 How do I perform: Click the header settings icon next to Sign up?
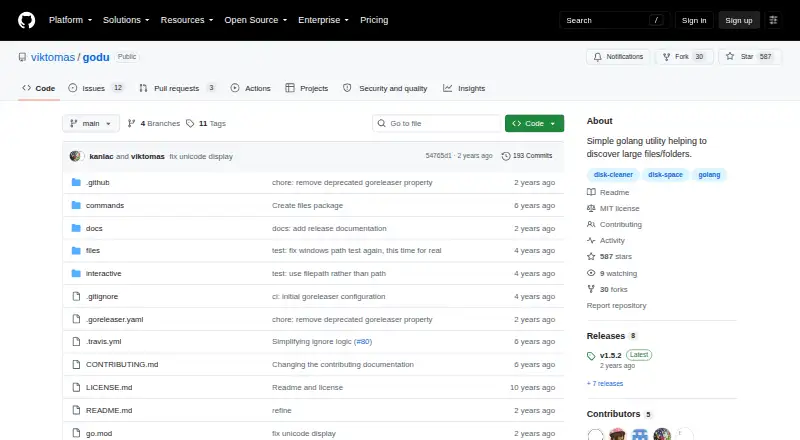pyautogui.click(x=773, y=20)
